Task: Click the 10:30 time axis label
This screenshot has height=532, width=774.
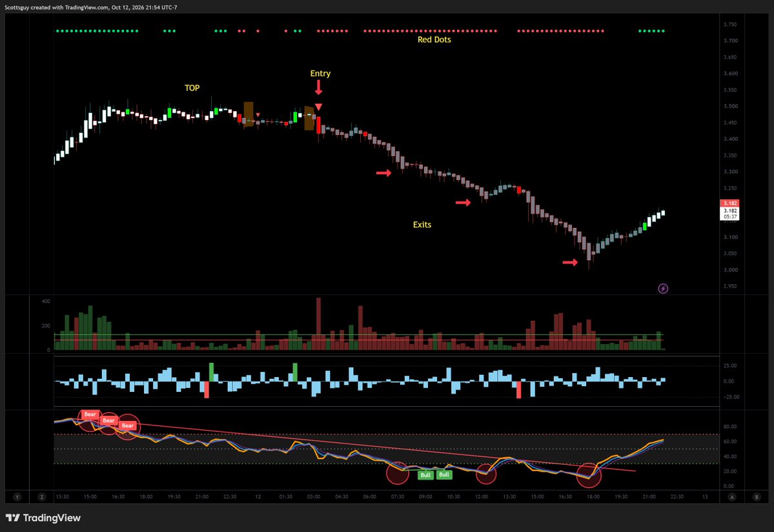Action: pos(453,497)
